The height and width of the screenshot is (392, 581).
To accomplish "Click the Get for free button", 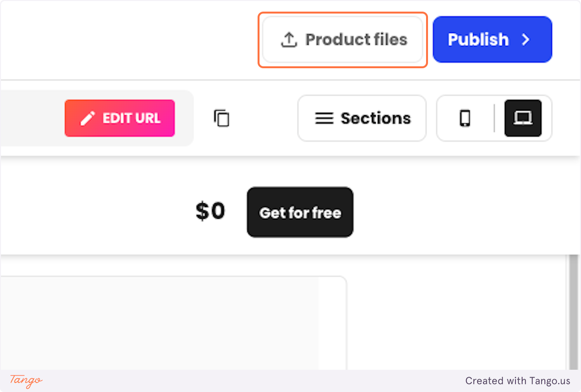I will click(300, 212).
